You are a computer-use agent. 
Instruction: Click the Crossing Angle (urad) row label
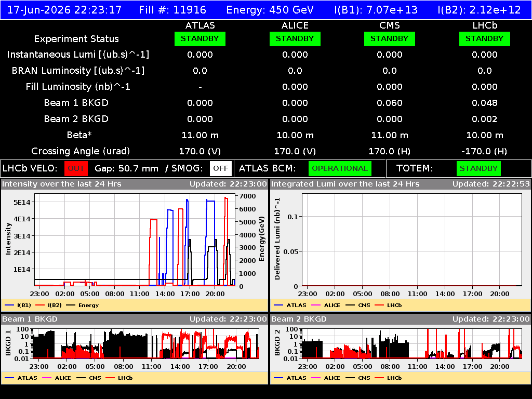81,151
